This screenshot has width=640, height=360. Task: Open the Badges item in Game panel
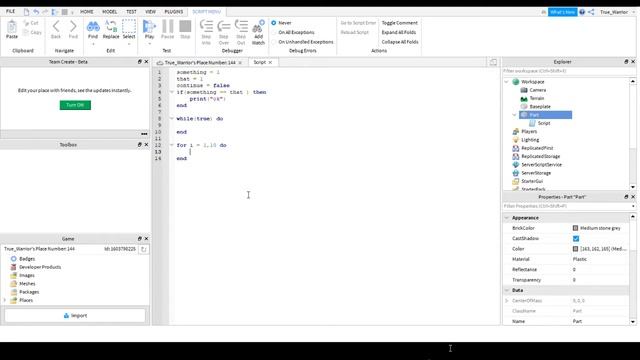click(x=27, y=259)
